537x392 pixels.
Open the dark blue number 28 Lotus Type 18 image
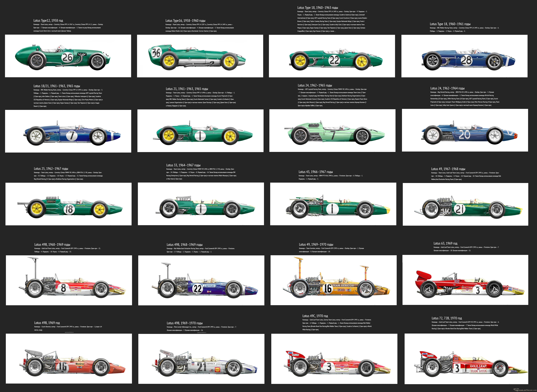(464, 56)
